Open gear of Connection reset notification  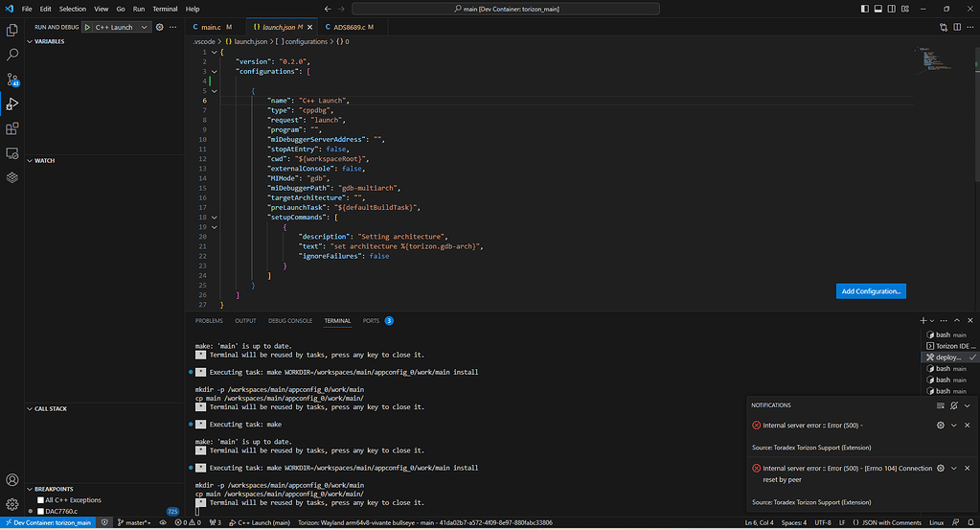click(x=941, y=468)
